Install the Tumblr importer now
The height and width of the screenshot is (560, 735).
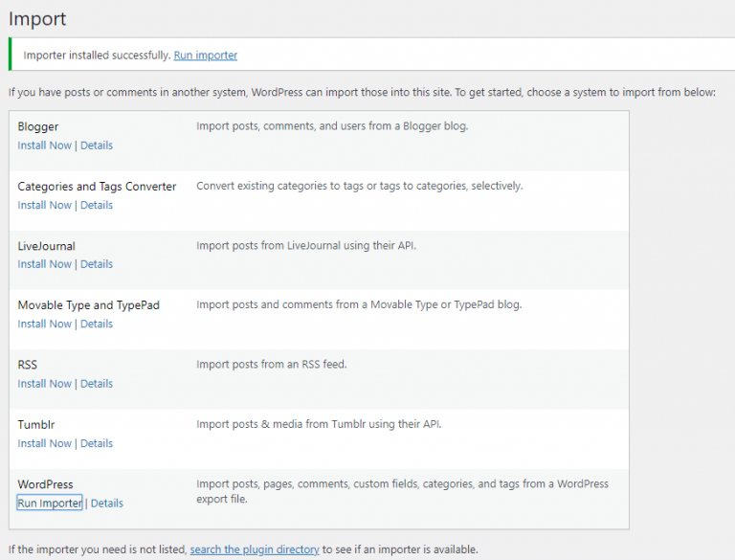point(45,443)
